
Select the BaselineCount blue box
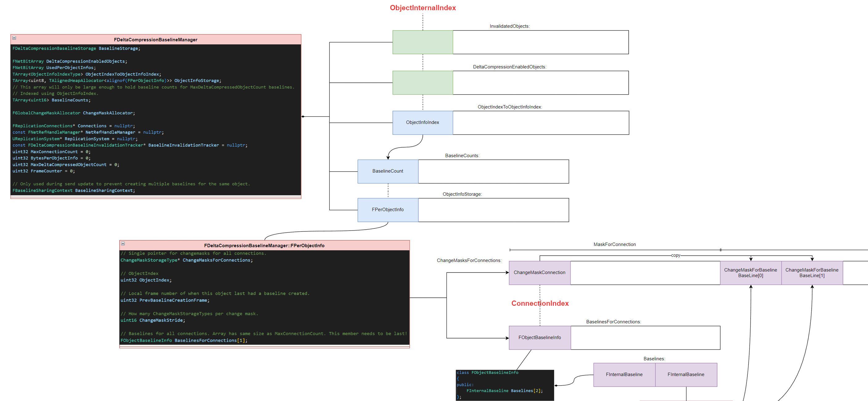click(388, 171)
